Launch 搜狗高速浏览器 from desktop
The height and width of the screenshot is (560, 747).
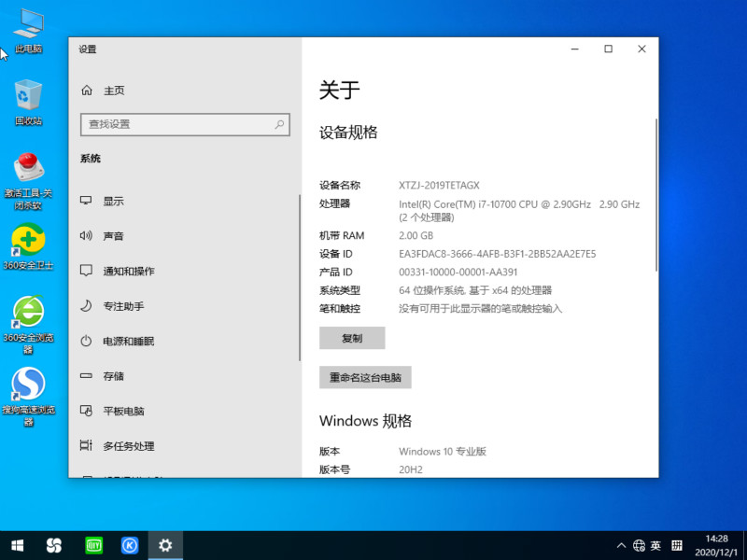pyautogui.click(x=28, y=385)
